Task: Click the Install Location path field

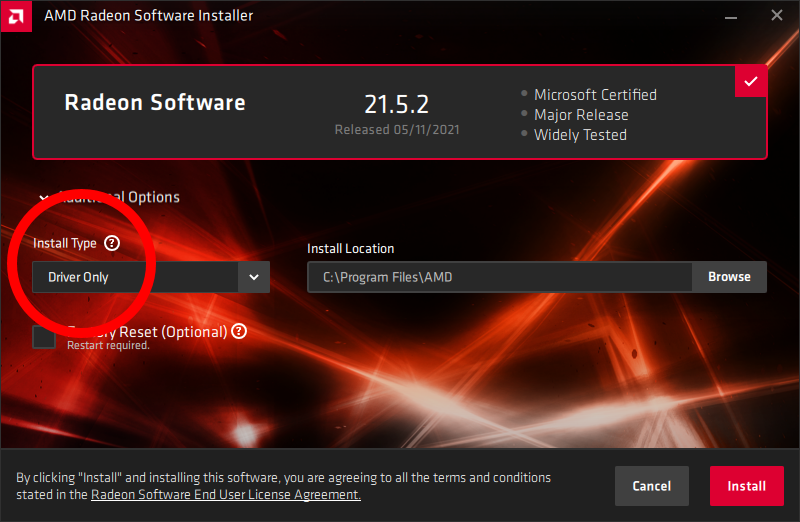Action: (500, 277)
